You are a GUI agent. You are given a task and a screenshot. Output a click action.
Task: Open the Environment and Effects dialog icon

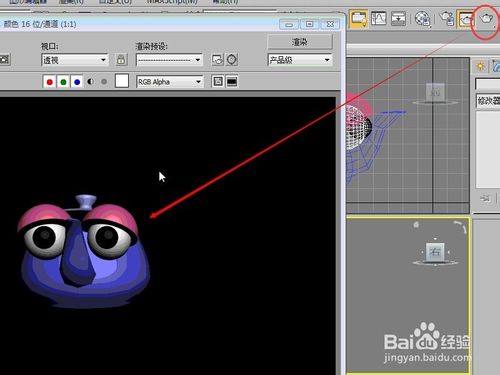[x=232, y=60]
